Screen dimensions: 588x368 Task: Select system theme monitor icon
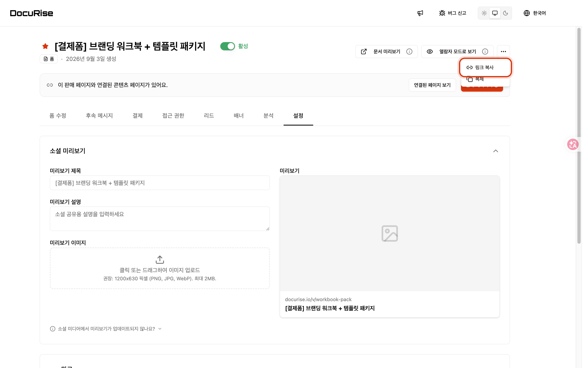[495, 13]
